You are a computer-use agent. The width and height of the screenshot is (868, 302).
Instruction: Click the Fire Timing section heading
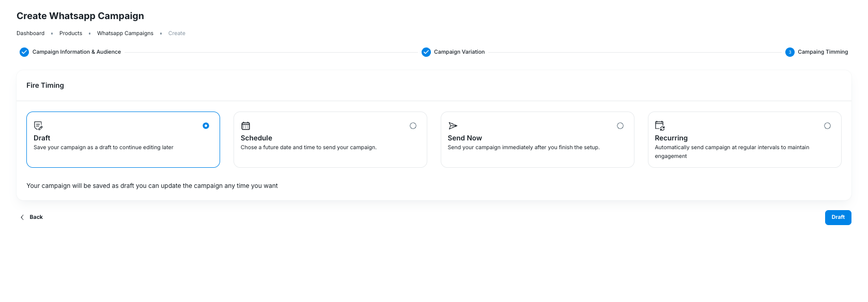pos(45,86)
